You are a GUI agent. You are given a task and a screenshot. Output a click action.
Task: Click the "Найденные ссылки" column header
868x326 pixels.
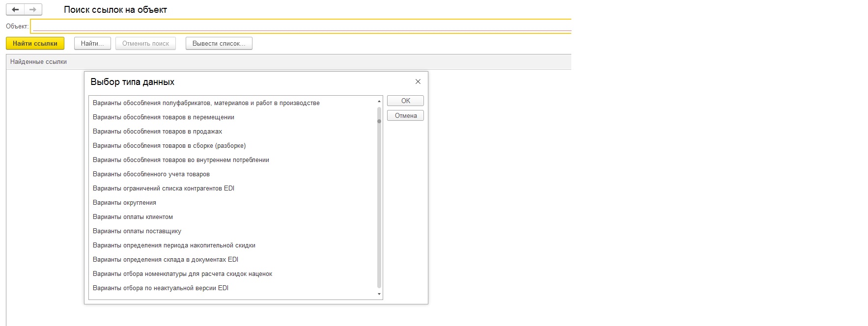pyautogui.click(x=288, y=62)
